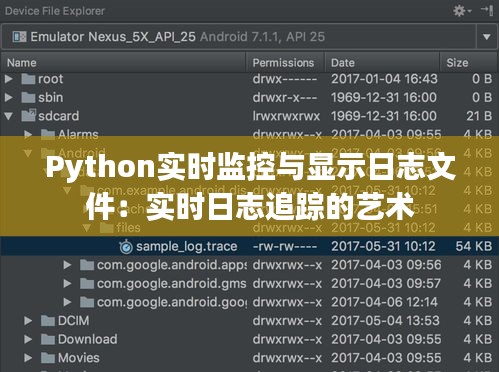Expand the Alarms folder
Viewport: 499px width, 372px height.
pos(28,134)
